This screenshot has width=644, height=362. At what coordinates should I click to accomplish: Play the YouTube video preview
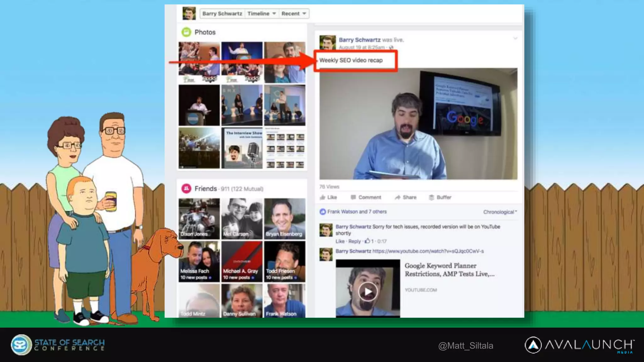tap(368, 292)
